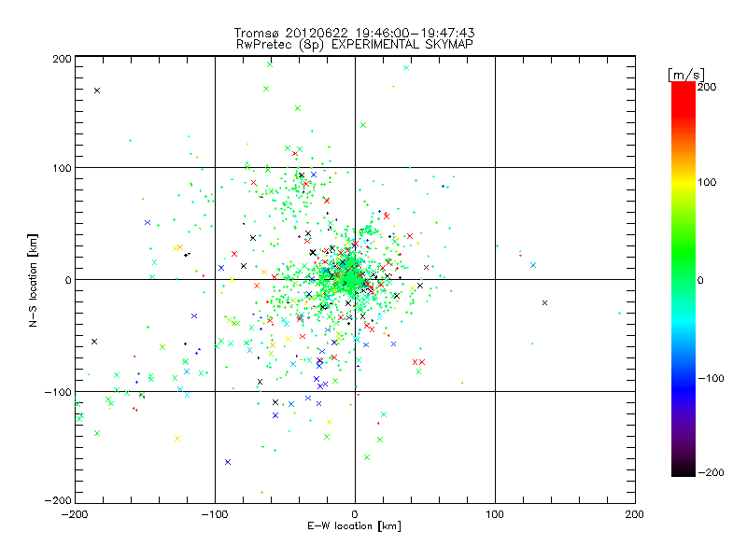Click the y-axis tick label '200' at top
747x560 pixels.
click(62, 59)
